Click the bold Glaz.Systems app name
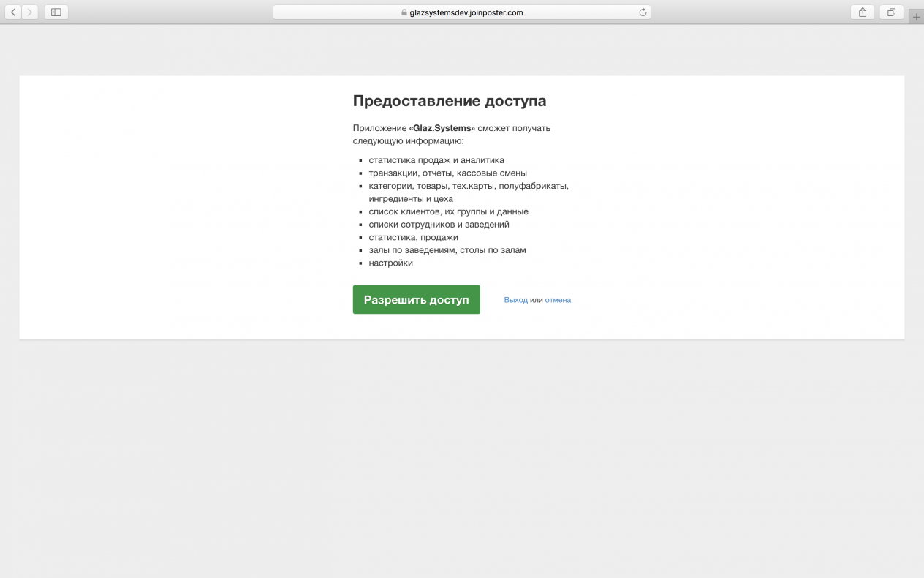Screen dimensions: 924x578 442,128
